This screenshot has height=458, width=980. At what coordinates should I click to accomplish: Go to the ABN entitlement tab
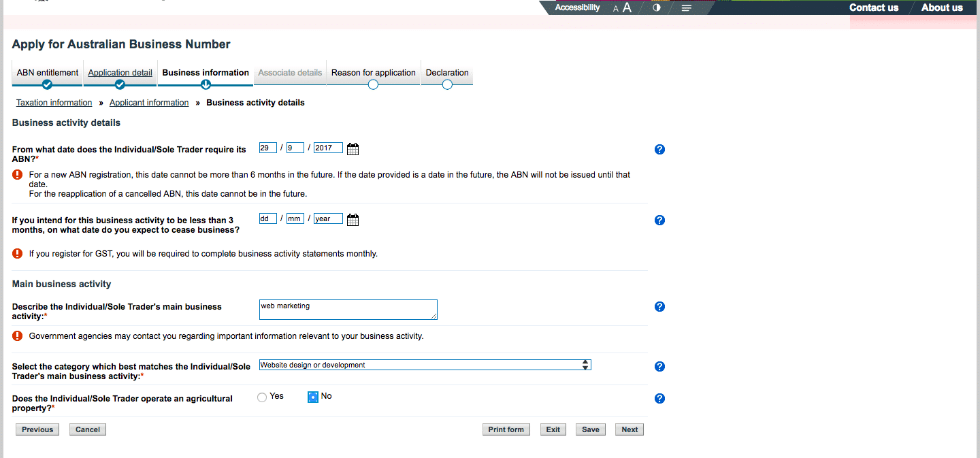(48, 73)
